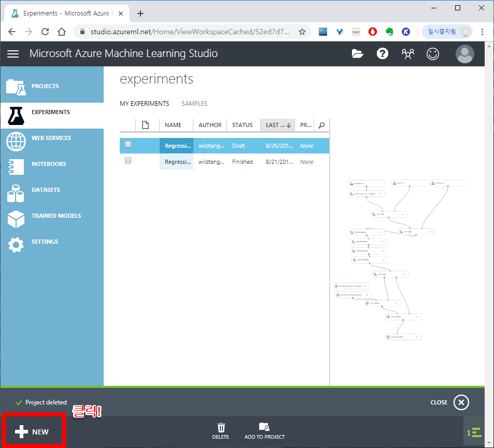The height and width of the screenshot is (448, 494).
Task: Open Web Services from the sidebar
Action: (x=52, y=142)
